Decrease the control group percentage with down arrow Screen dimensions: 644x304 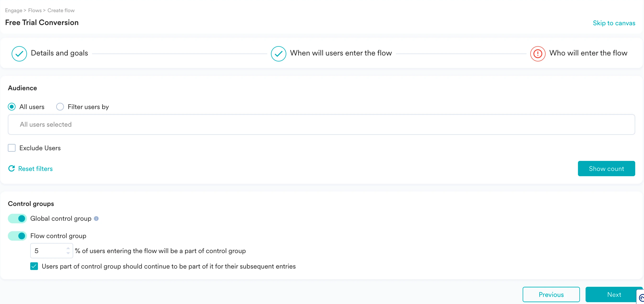coord(68,253)
